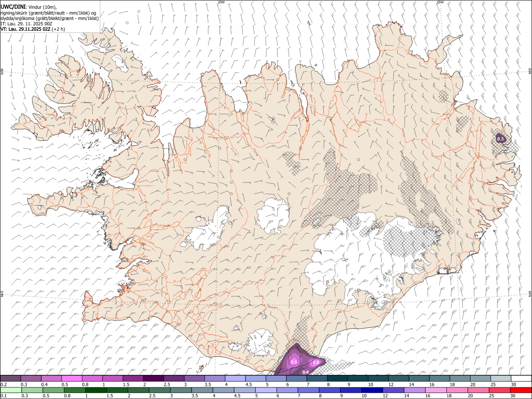Click the 0.5 precipitation value on south coast
The width and height of the screenshot is (532, 399).
click(294, 362)
